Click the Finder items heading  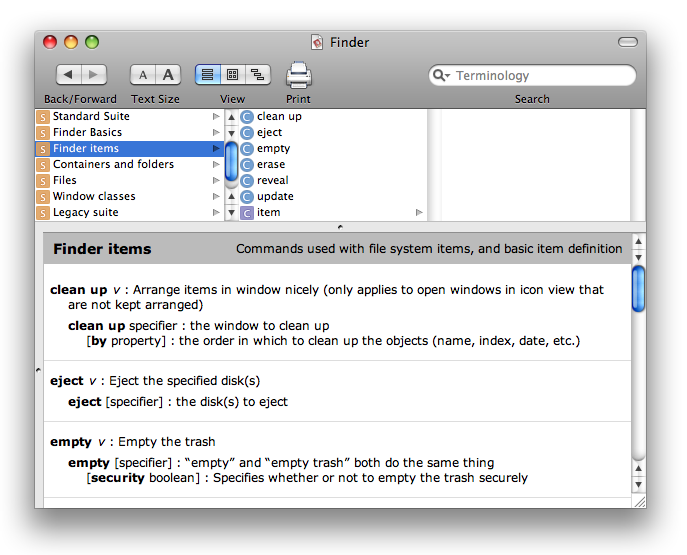pyautogui.click(x=102, y=249)
